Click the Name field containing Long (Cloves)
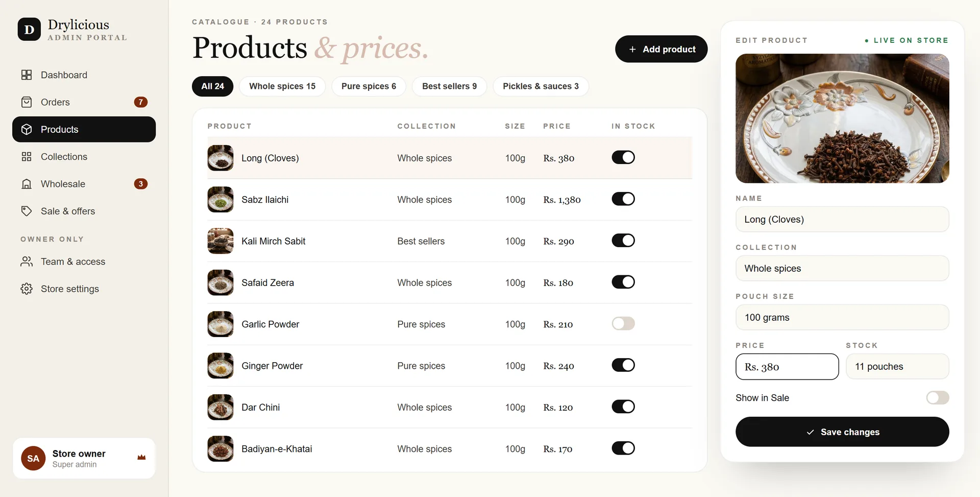This screenshot has height=497, width=980. coord(842,220)
